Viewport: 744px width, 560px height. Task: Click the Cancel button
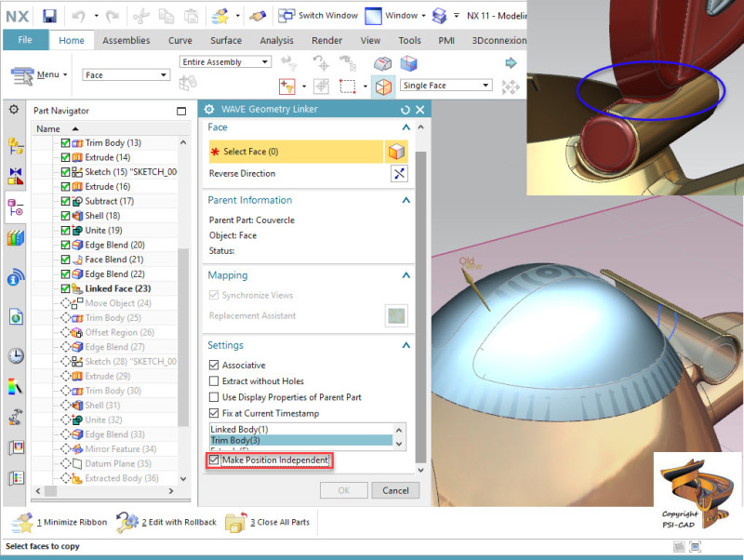point(395,491)
